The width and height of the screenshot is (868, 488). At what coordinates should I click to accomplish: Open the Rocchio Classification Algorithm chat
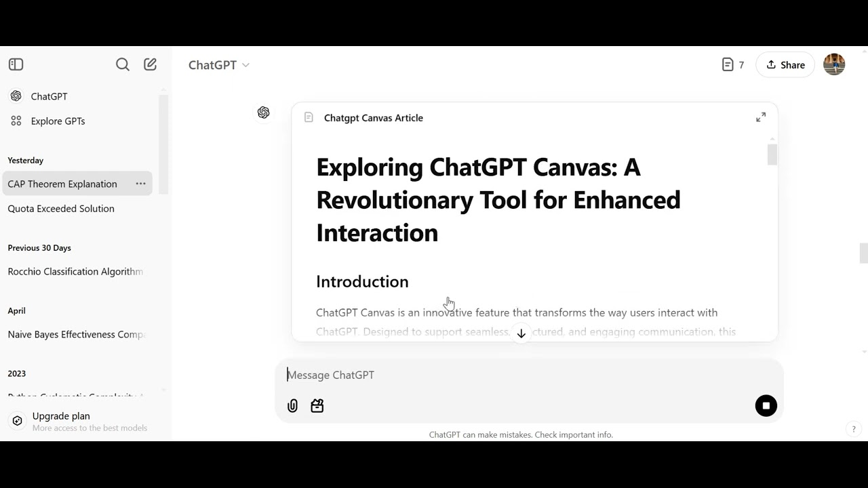[77, 272]
